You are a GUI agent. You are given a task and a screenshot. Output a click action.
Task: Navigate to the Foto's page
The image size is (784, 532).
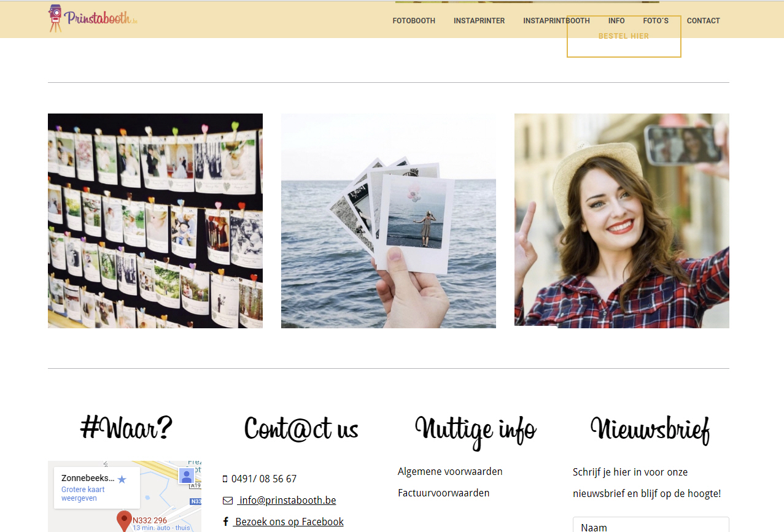pyautogui.click(x=656, y=21)
